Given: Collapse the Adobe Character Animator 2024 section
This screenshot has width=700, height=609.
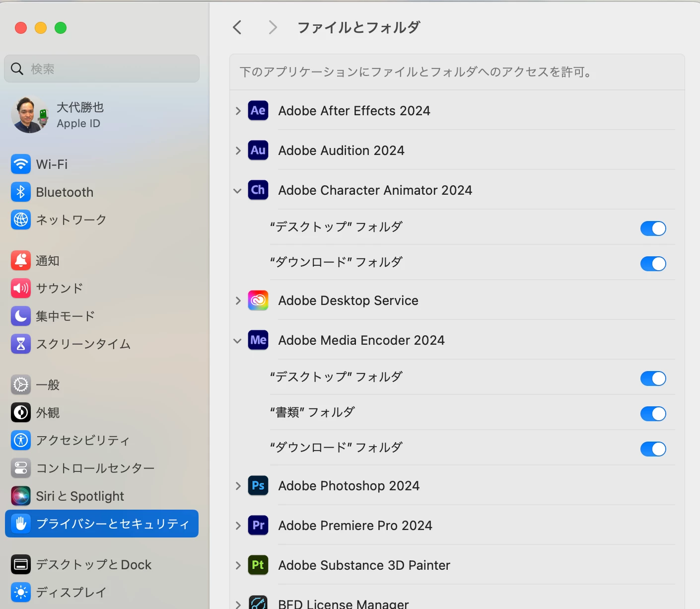Looking at the screenshot, I should pyautogui.click(x=237, y=191).
